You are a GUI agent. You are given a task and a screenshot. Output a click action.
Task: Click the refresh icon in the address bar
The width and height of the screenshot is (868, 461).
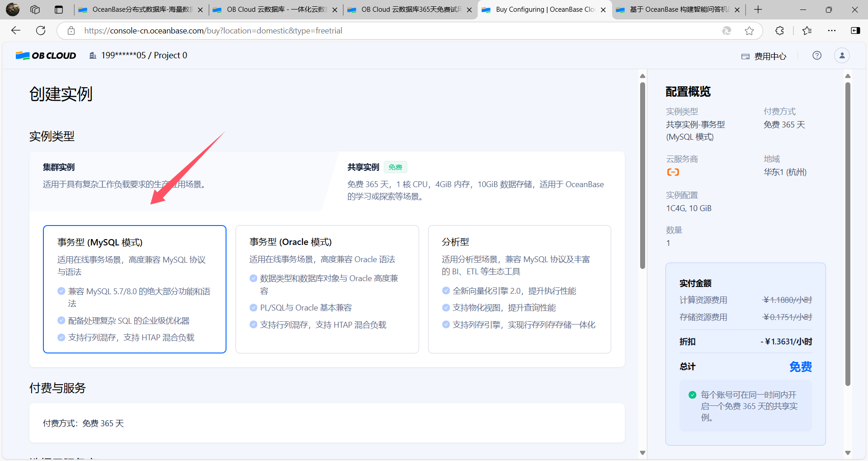coord(726,31)
